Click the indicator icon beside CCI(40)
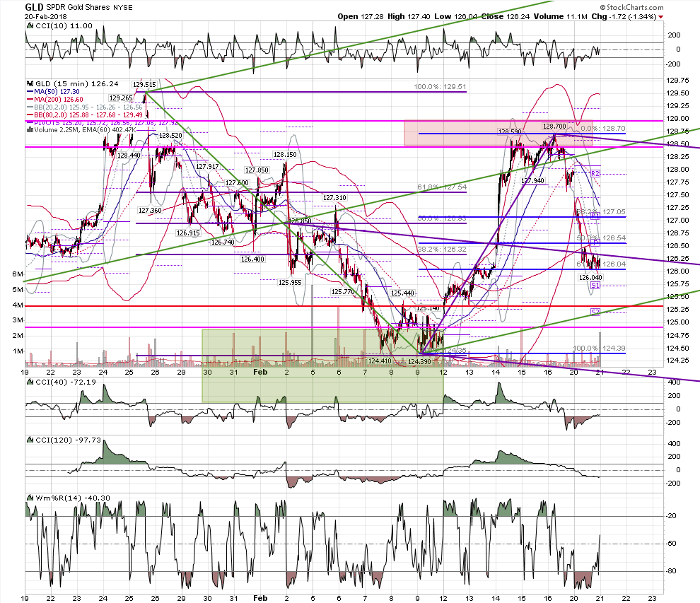Viewport: 700px width, 603px height. (x=30, y=382)
